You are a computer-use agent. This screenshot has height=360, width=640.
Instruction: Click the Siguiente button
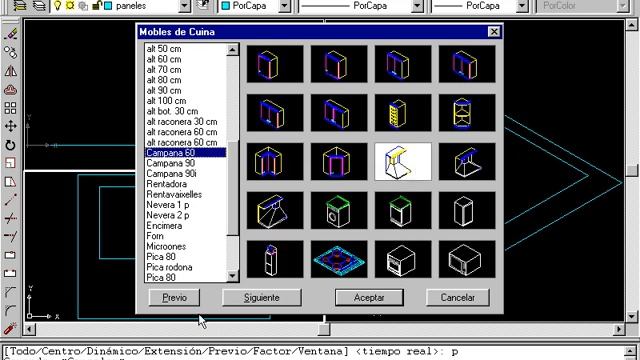pos(262,298)
